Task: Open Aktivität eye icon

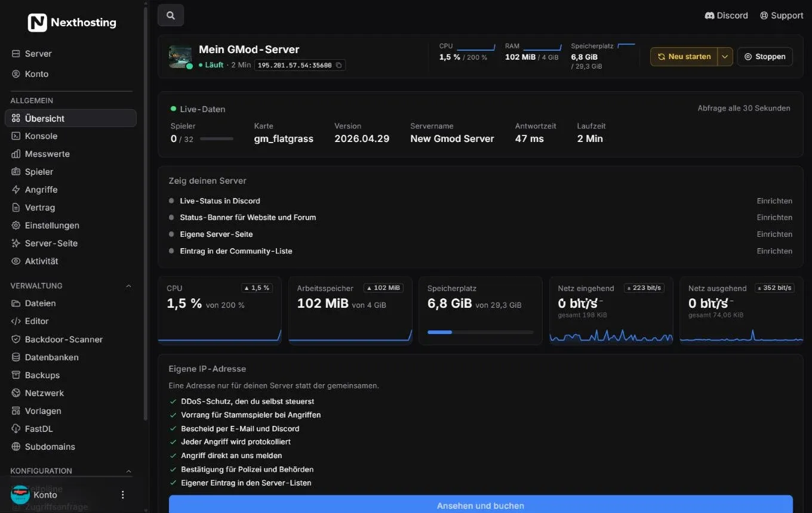Action: tap(16, 261)
